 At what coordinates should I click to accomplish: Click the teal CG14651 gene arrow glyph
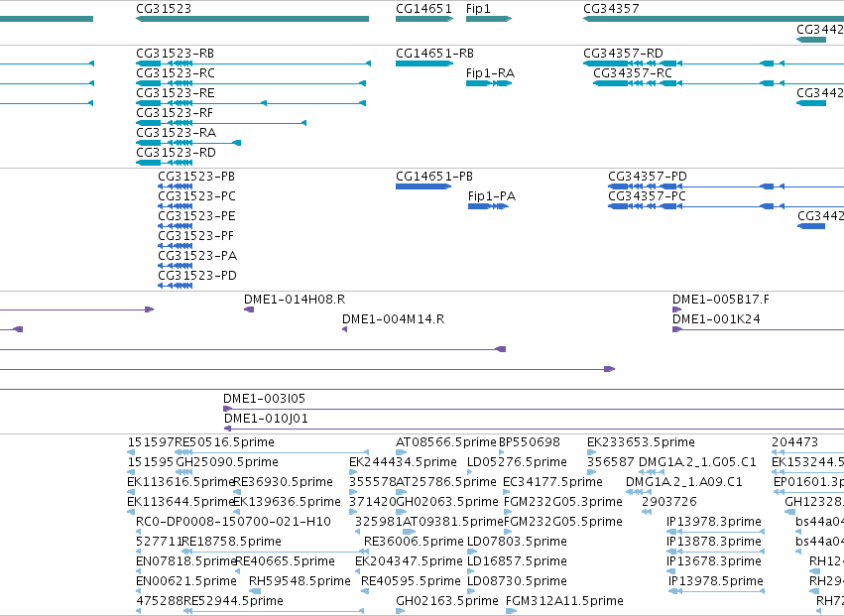point(424,19)
